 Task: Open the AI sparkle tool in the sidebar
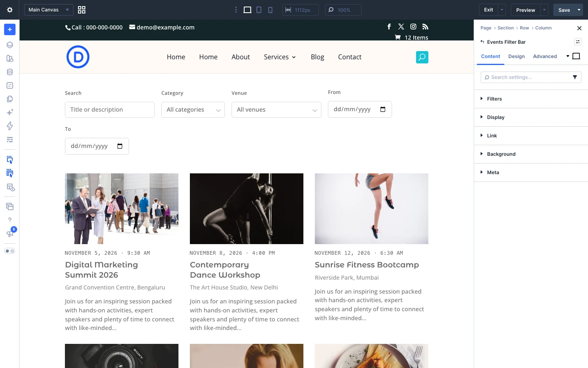tap(10, 112)
